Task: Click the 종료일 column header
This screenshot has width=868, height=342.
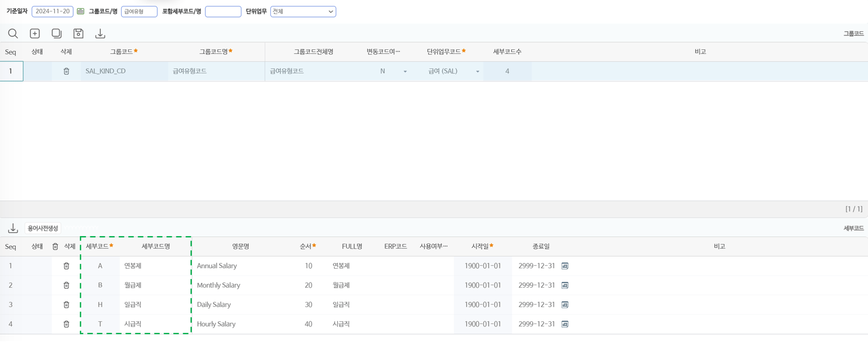Action: pyautogui.click(x=541, y=247)
